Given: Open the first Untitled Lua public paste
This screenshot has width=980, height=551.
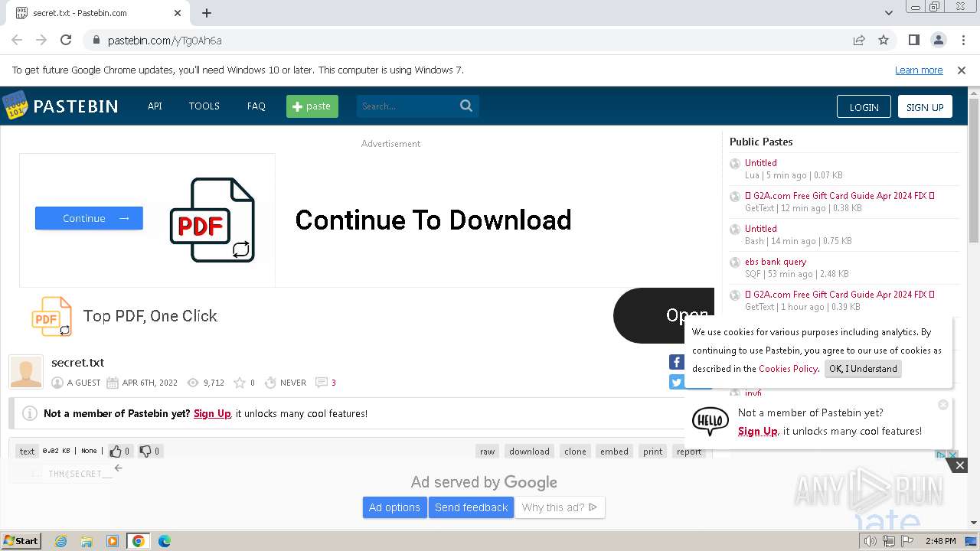Looking at the screenshot, I should click(761, 163).
